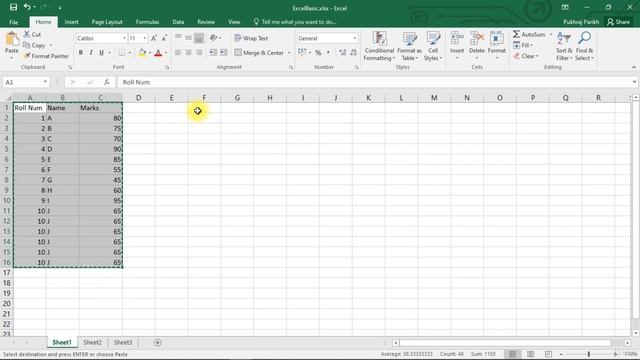Switch to Page Break Preview in status bar
Image resolution: width=640 pixels, height=360 pixels.
pyautogui.click(x=548, y=354)
